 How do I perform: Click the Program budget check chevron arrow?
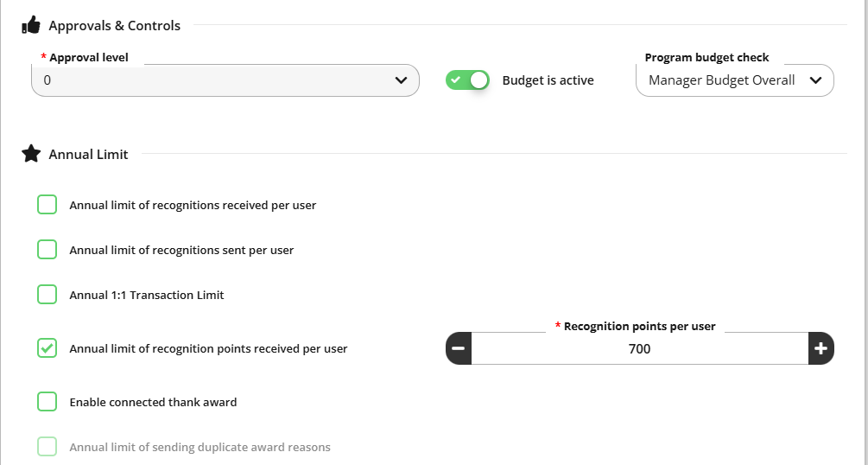click(815, 80)
